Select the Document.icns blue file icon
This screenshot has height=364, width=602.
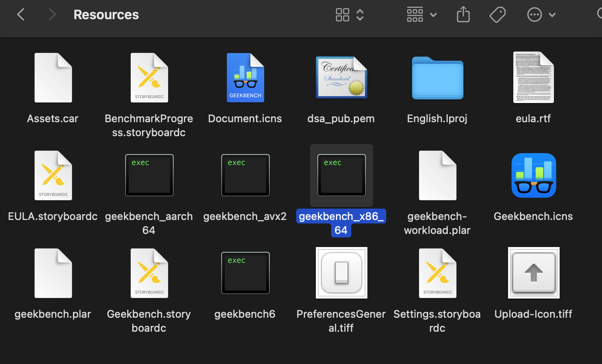[x=245, y=78]
